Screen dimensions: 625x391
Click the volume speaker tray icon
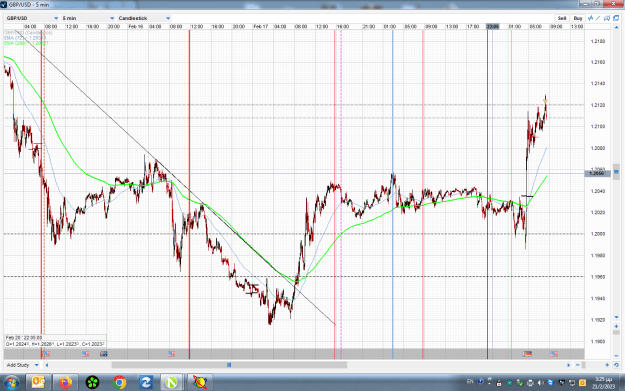point(540,383)
